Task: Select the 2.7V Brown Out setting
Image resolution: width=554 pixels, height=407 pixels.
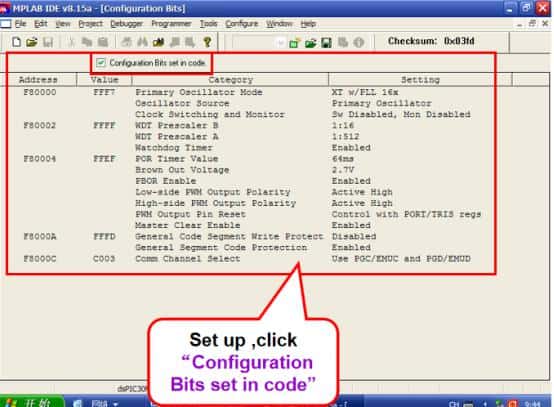Action: [x=343, y=170]
